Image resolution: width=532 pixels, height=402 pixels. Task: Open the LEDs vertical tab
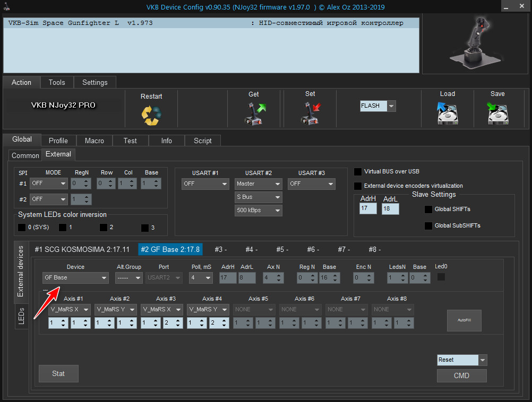click(21, 316)
